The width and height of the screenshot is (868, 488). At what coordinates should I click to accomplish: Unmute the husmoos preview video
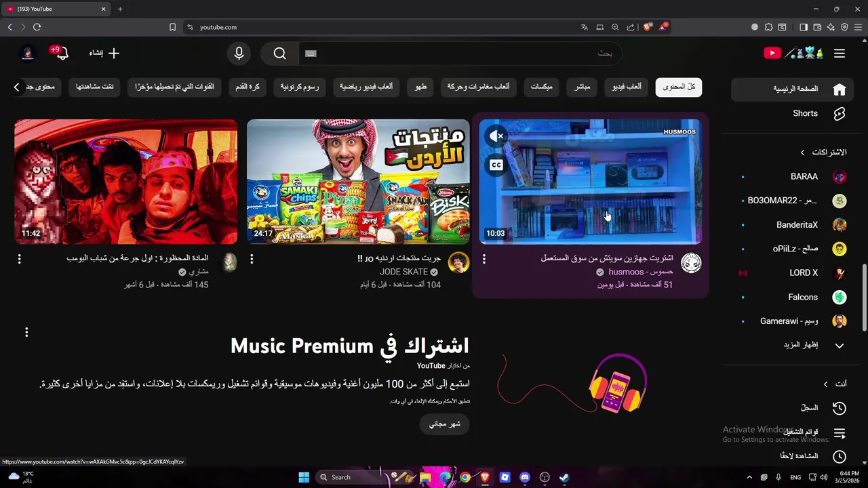[x=496, y=136]
